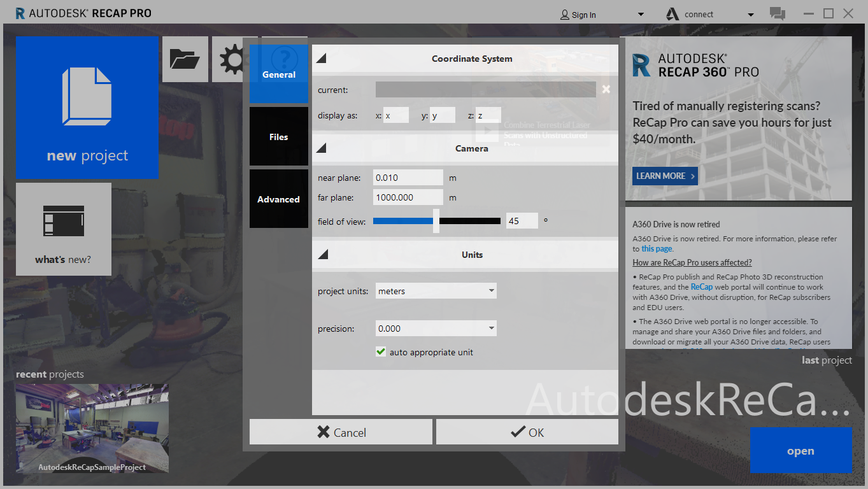Open the precision dropdown
The height and width of the screenshot is (489, 868).
tap(436, 329)
